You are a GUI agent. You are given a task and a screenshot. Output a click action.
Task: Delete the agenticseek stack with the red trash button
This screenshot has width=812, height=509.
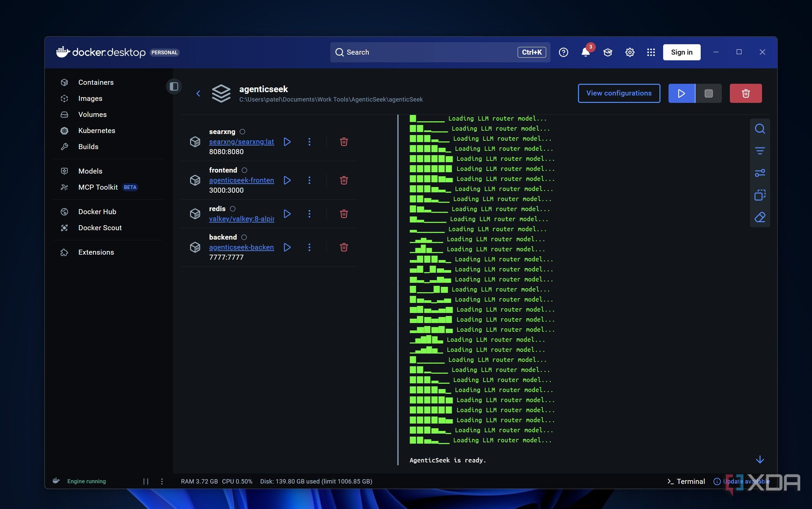746,93
